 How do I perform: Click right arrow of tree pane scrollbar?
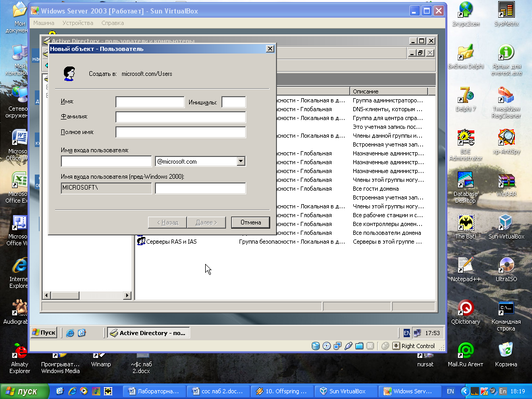127,296
